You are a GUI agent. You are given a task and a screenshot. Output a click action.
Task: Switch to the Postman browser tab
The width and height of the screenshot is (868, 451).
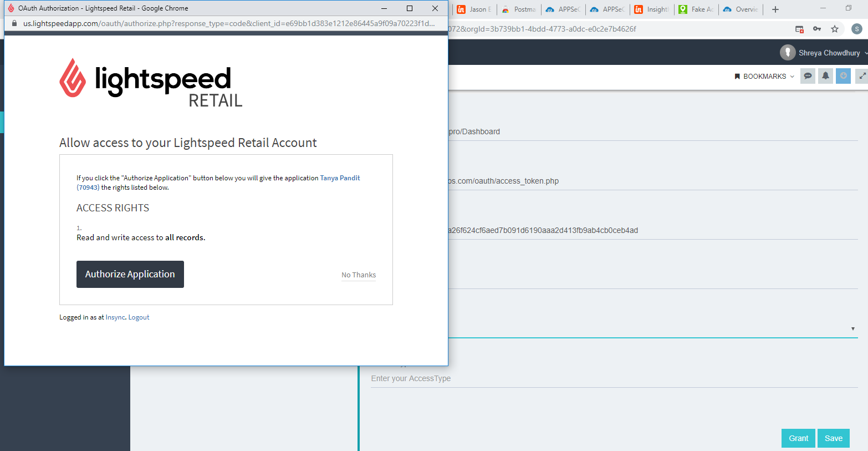point(519,9)
